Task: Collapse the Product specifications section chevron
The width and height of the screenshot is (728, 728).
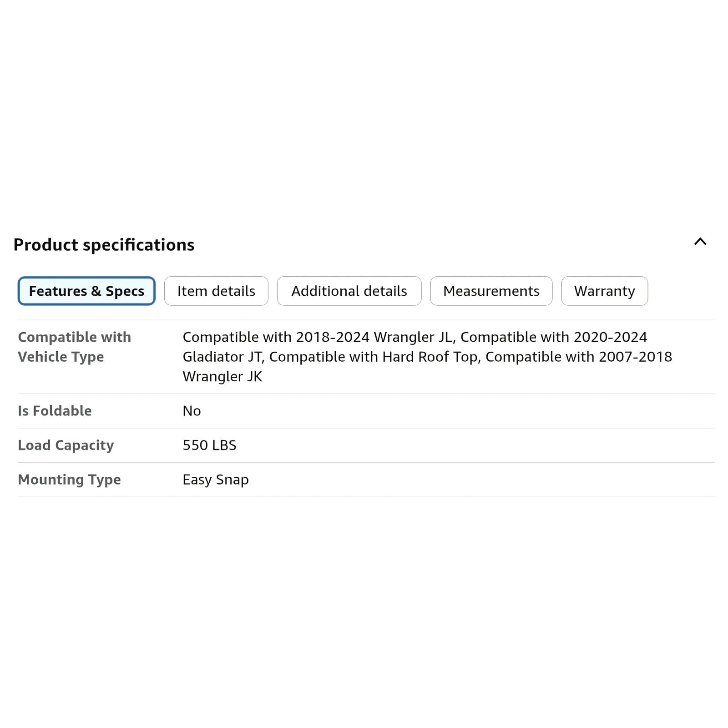Action: coord(700,242)
